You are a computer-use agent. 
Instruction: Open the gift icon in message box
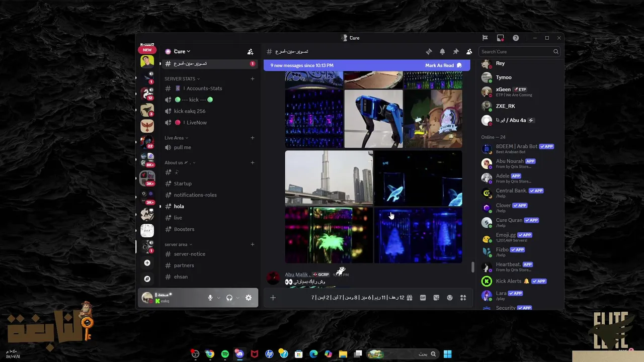(x=410, y=298)
